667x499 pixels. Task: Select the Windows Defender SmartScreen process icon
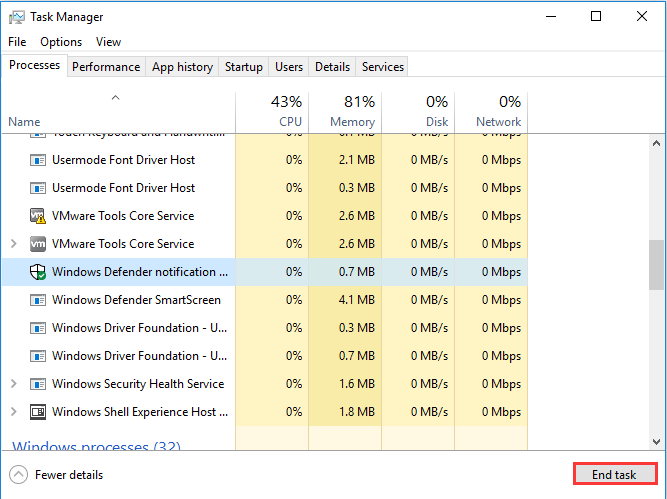click(38, 300)
